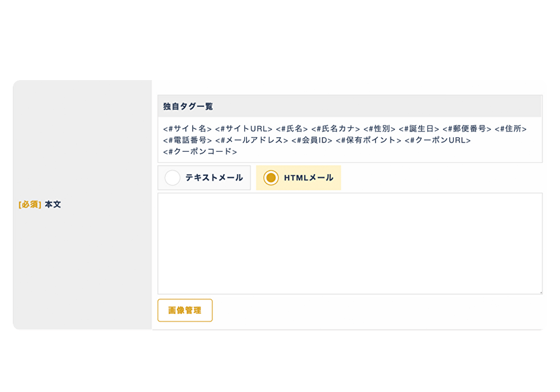Click the <#誕生日> tag
560x392 pixels.
pos(419,129)
